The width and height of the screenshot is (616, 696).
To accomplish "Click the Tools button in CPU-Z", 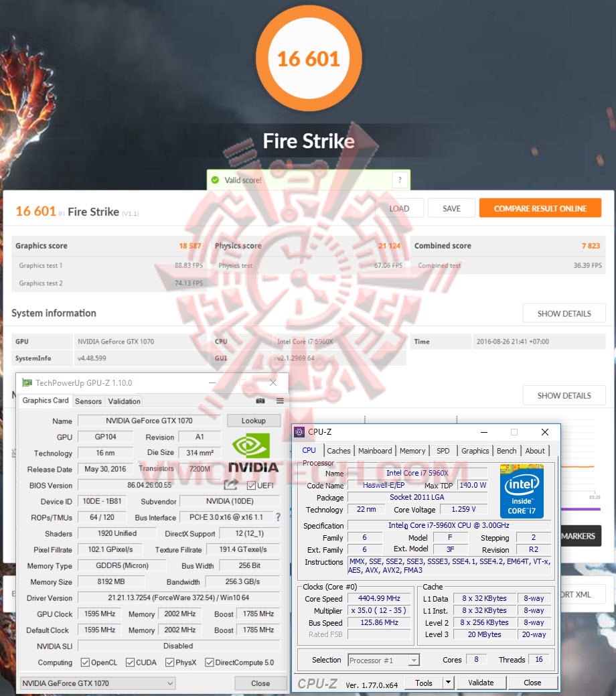I will pos(424,682).
